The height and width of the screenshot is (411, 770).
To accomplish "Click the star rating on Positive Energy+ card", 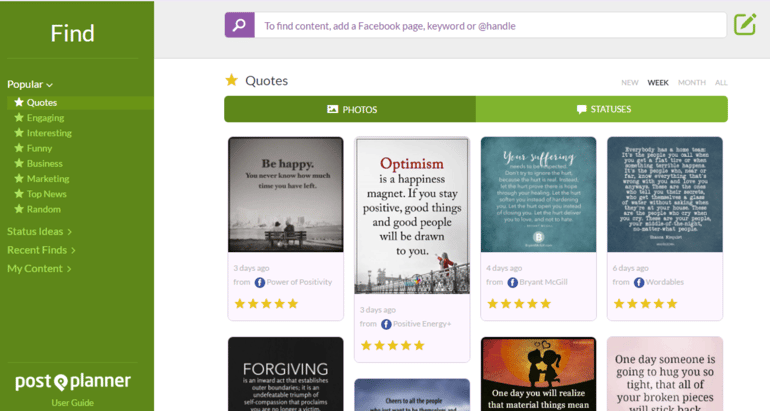I will coord(392,346).
